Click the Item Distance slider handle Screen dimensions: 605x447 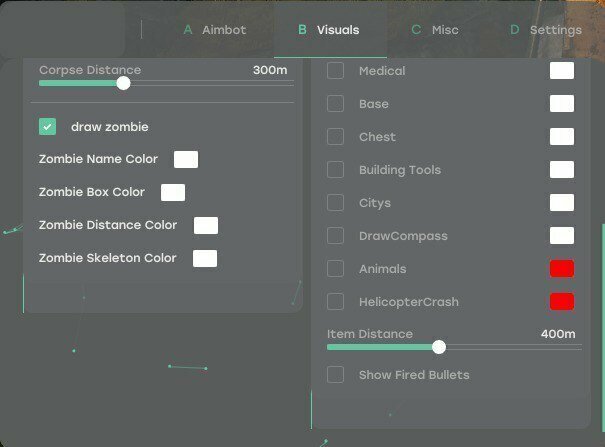point(439,347)
